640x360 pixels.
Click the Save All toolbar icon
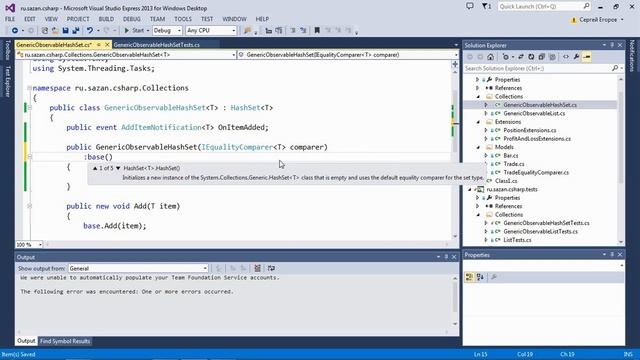pos(76,31)
